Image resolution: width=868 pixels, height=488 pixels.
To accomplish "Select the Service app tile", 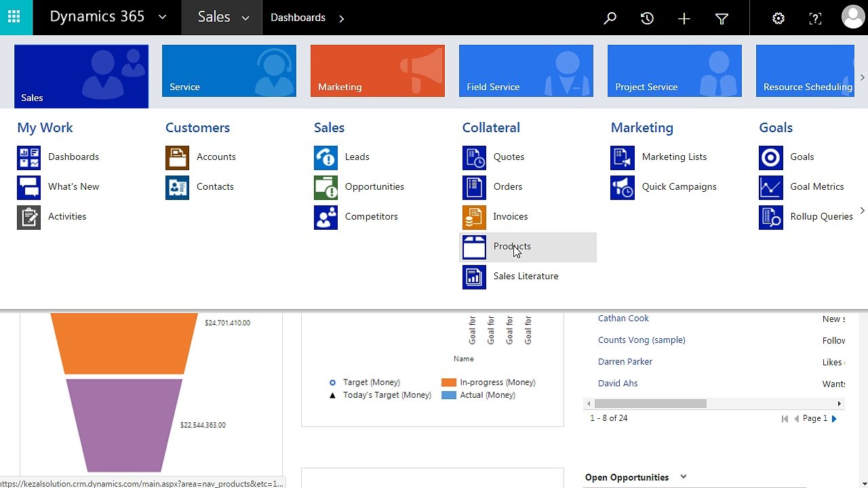I will pos(229,70).
